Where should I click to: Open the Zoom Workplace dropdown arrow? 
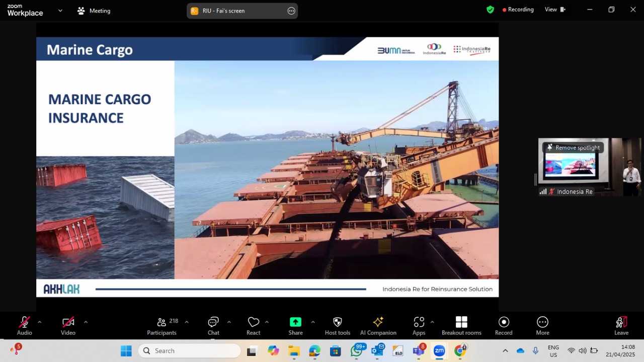(60, 11)
